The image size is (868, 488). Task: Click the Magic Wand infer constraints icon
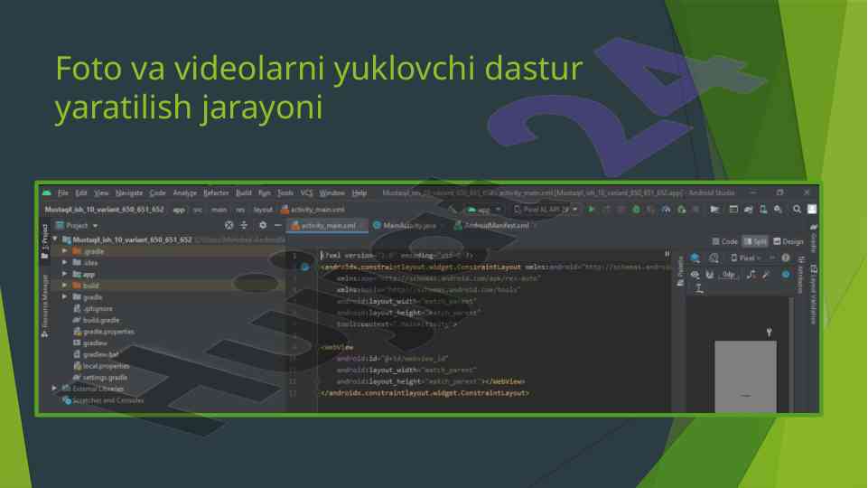(x=765, y=275)
